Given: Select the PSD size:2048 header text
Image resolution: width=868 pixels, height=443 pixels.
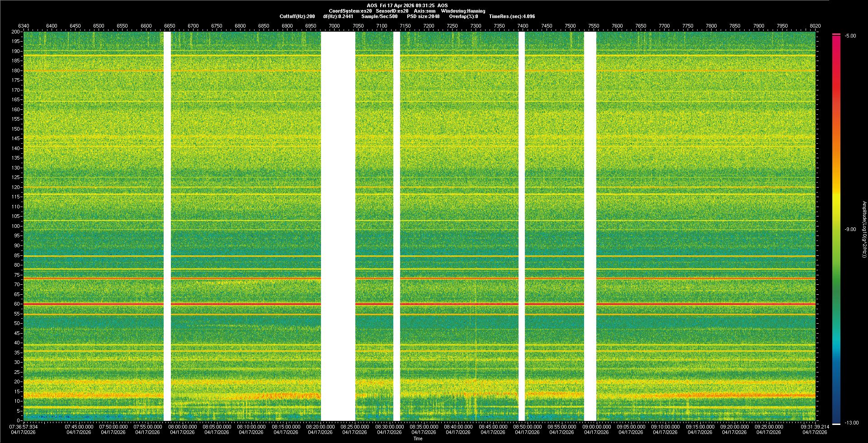Looking at the screenshot, I should [423, 16].
